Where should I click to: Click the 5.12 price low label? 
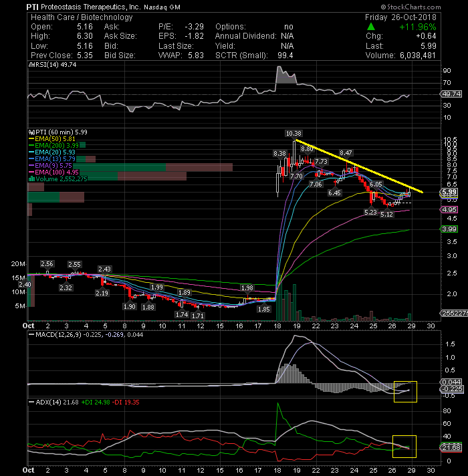(x=386, y=214)
